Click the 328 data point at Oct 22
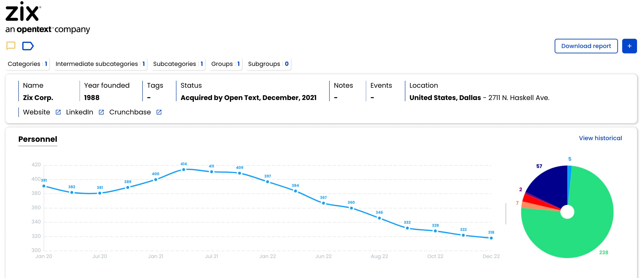This screenshot has height=278, width=644. point(435,231)
